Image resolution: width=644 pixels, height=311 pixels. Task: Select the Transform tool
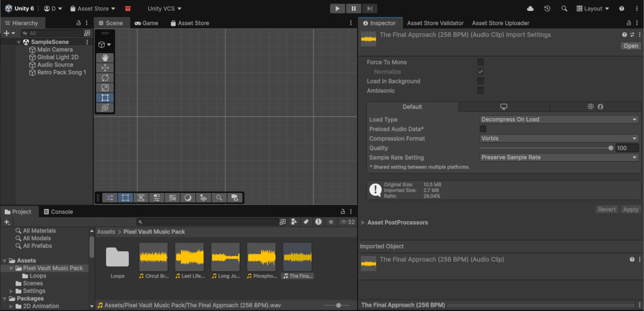click(105, 107)
